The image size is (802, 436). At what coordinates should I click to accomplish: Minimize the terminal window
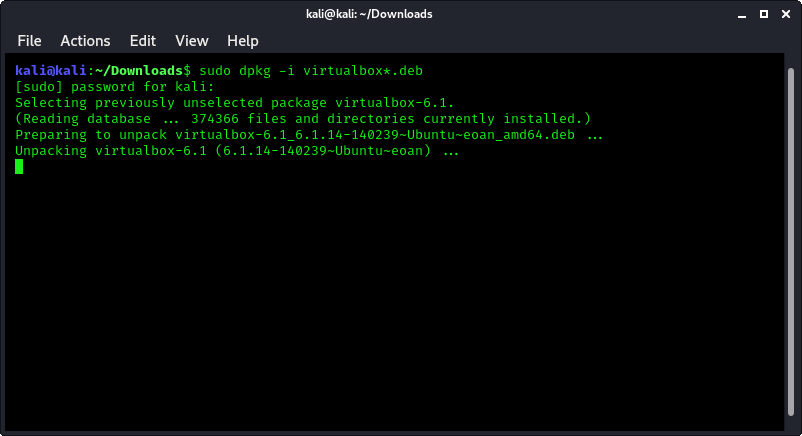742,14
